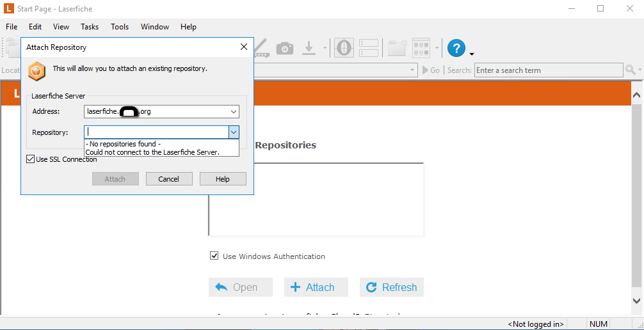Click the camera snapshot toolbar icon
Image resolution: width=644 pixels, height=330 pixels.
[285, 49]
